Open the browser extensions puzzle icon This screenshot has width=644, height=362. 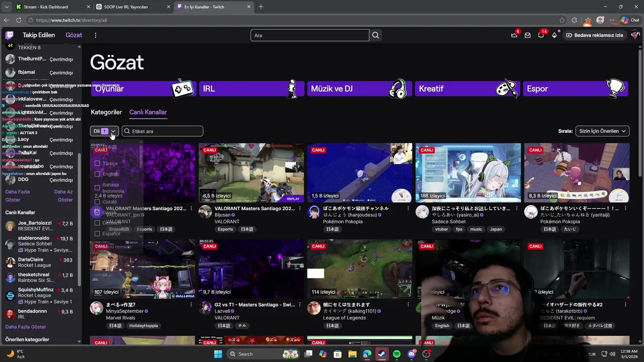575,20
